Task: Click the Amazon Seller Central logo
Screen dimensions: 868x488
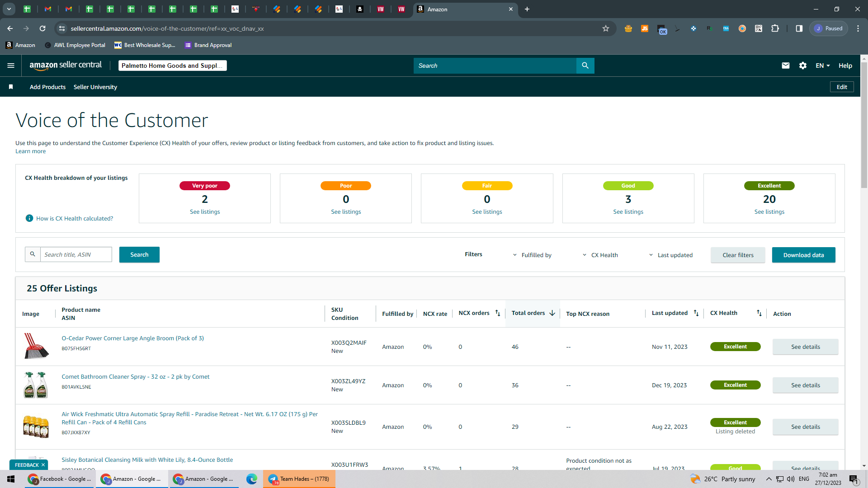Action: (x=66, y=66)
